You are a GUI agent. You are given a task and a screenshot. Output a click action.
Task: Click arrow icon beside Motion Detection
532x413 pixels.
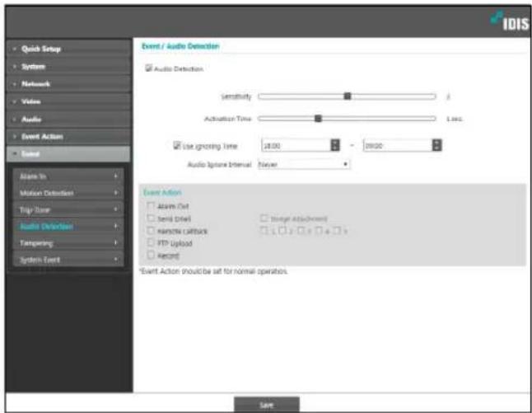(115, 193)
